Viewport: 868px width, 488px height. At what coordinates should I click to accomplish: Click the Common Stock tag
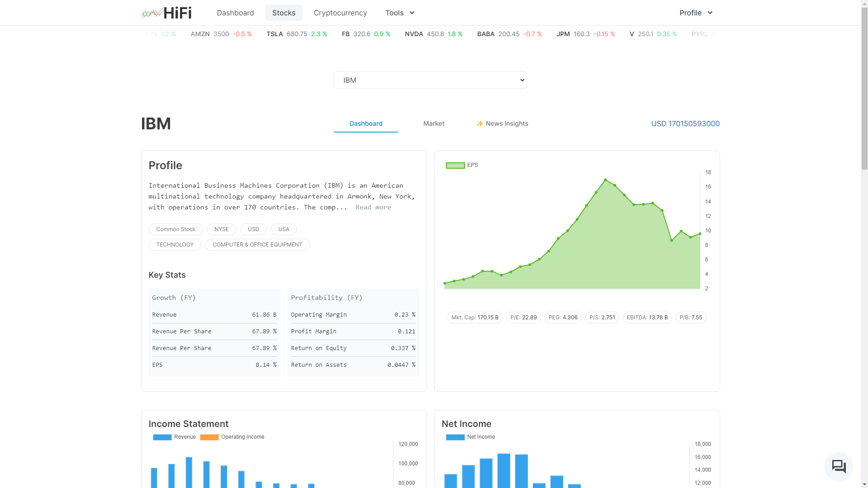tap(176, 229)
